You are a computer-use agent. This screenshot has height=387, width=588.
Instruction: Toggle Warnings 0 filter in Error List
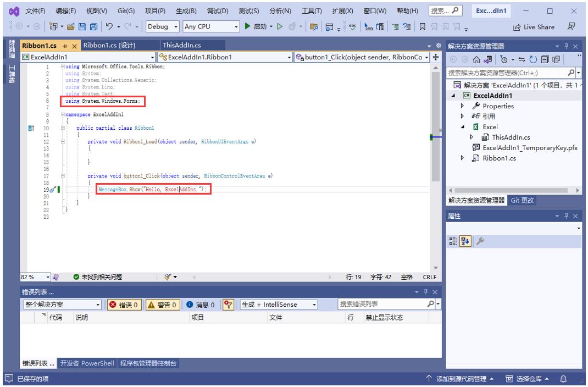162,305
